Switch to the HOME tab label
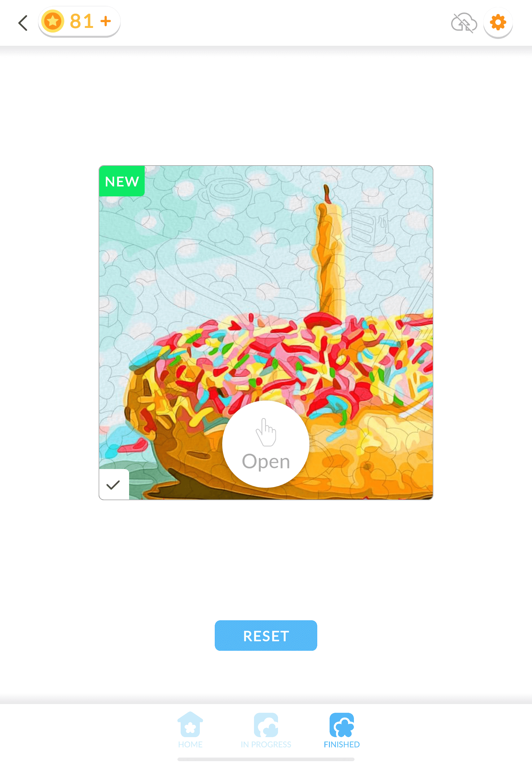This screenshot has width=532, height=766. (x=190, y=744)
